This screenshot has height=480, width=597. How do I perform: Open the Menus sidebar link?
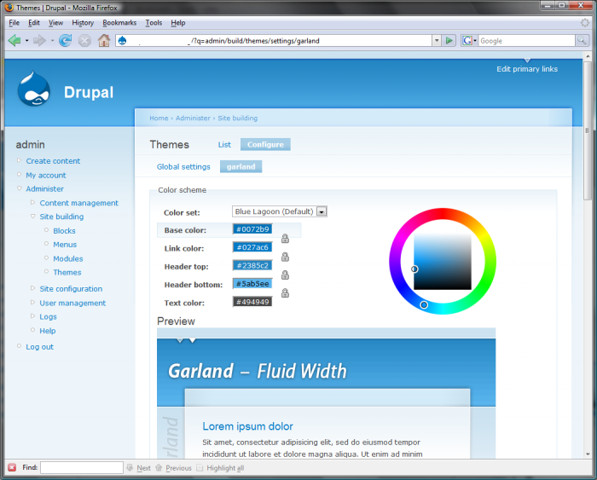pos(65,244)
